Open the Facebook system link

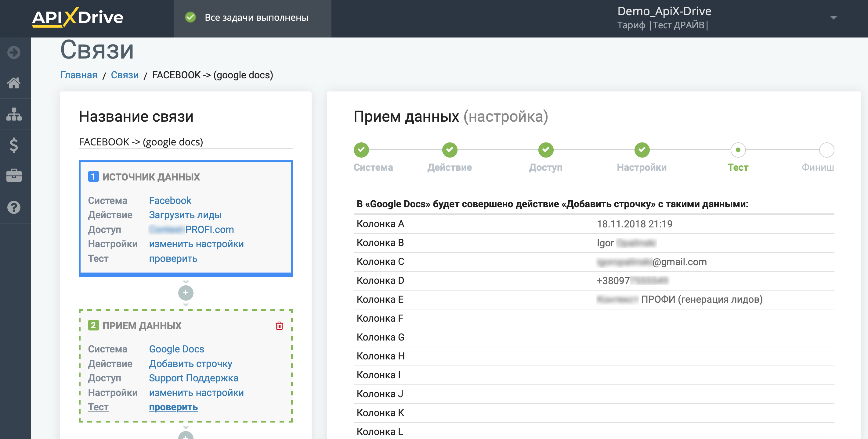170,201
